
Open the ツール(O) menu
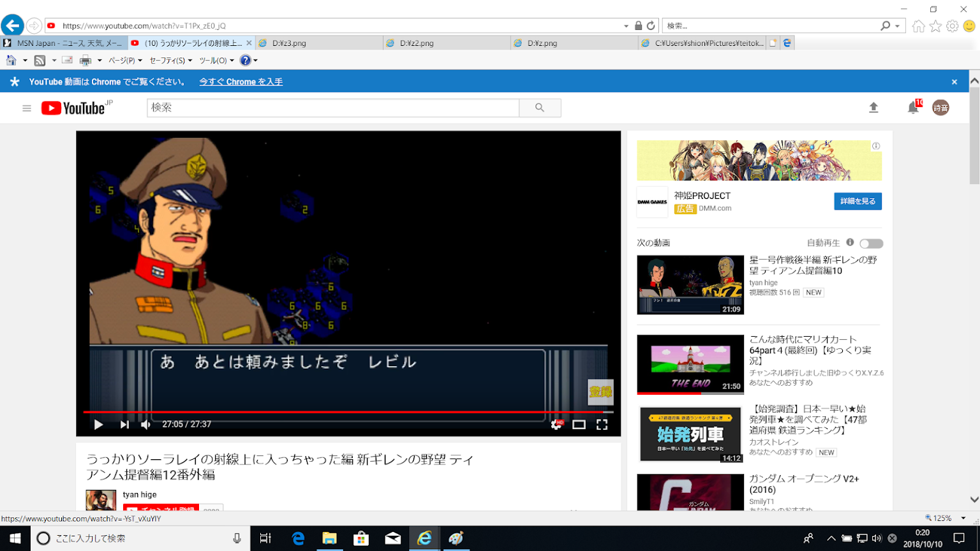pyautogui.click(x=216, y=61)
